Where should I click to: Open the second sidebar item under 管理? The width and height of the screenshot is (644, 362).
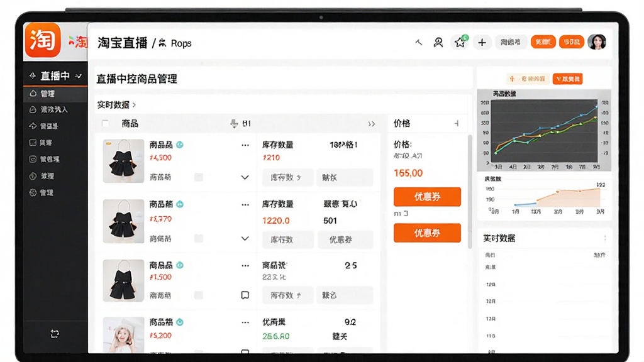pos(55,109)
